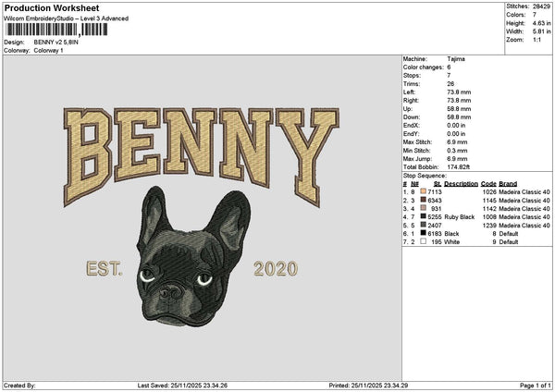Click the barcode under the worksheet title
555x392 pixels.
coord(56,30)
